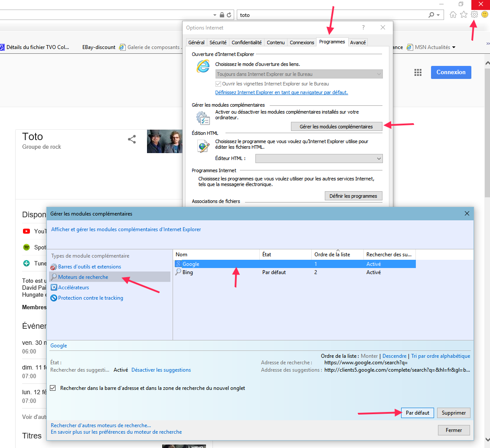Open the Google apps grid icon

(x=418, y=72)
